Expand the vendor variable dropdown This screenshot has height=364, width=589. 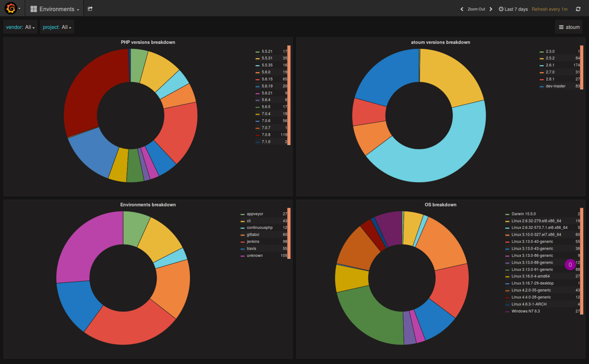(x=30, y=27)
